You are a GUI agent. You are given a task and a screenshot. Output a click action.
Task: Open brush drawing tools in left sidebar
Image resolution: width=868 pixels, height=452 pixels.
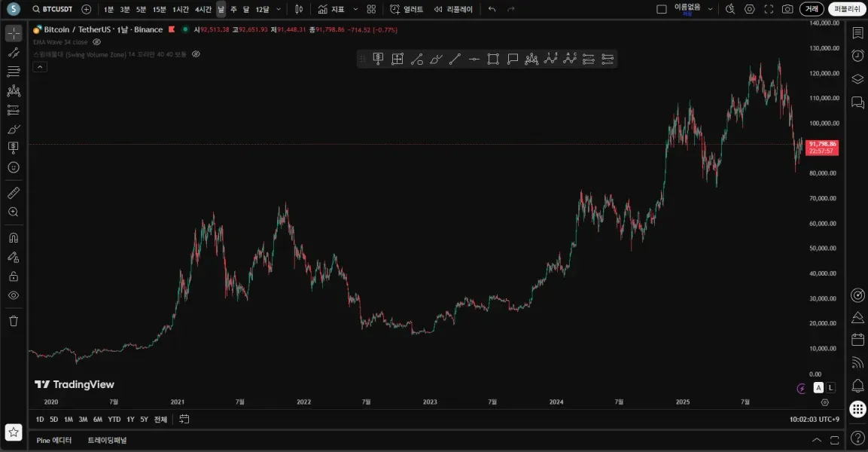[14, 129]
